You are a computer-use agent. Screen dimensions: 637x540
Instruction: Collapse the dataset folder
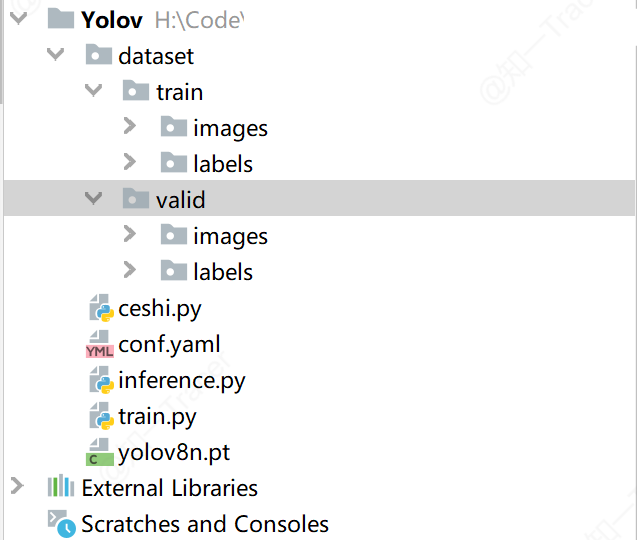56,54
